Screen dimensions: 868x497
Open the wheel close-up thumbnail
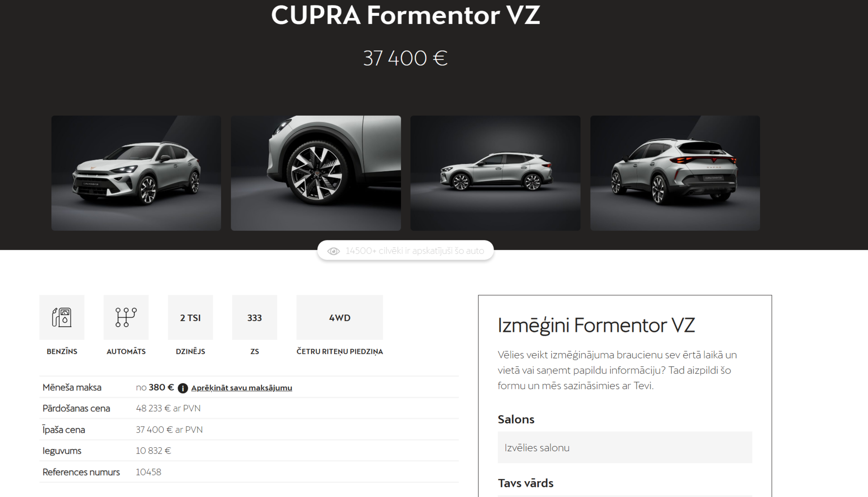[x=316, y=173]
